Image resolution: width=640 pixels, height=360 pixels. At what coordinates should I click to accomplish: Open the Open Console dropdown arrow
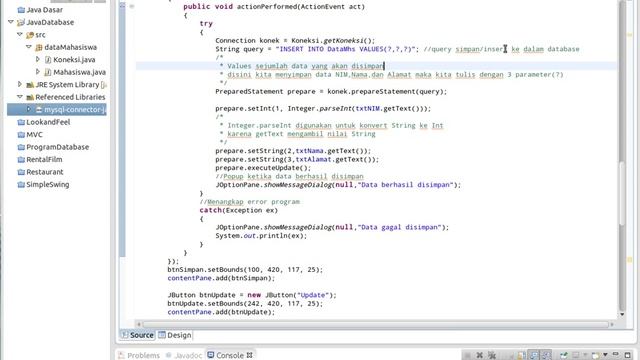tap(605, 355)
